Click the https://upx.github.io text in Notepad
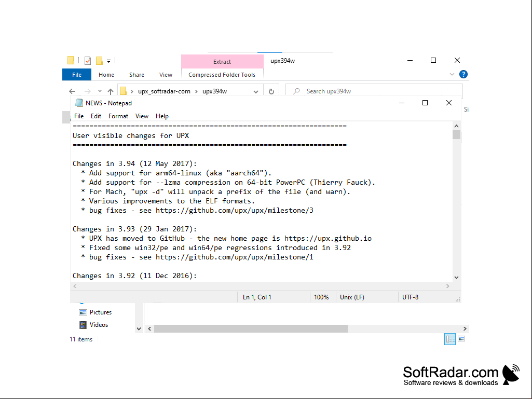This screenshot has height=399, width=532. pyautogui.click(x=328, y=239)
